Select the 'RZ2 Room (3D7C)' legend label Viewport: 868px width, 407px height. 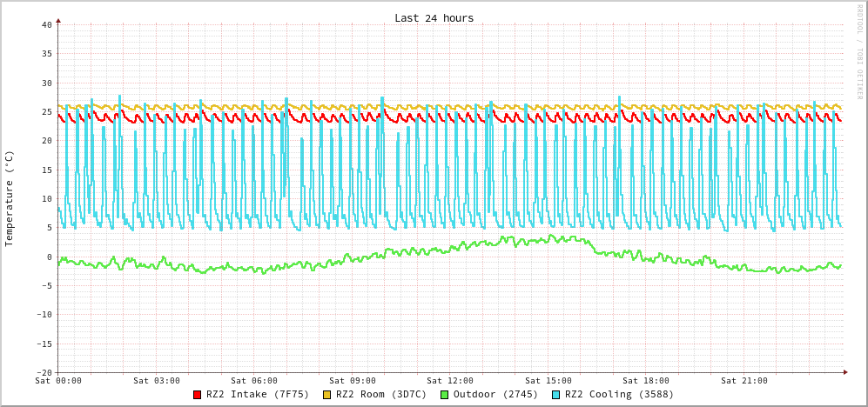coord(381,395)
